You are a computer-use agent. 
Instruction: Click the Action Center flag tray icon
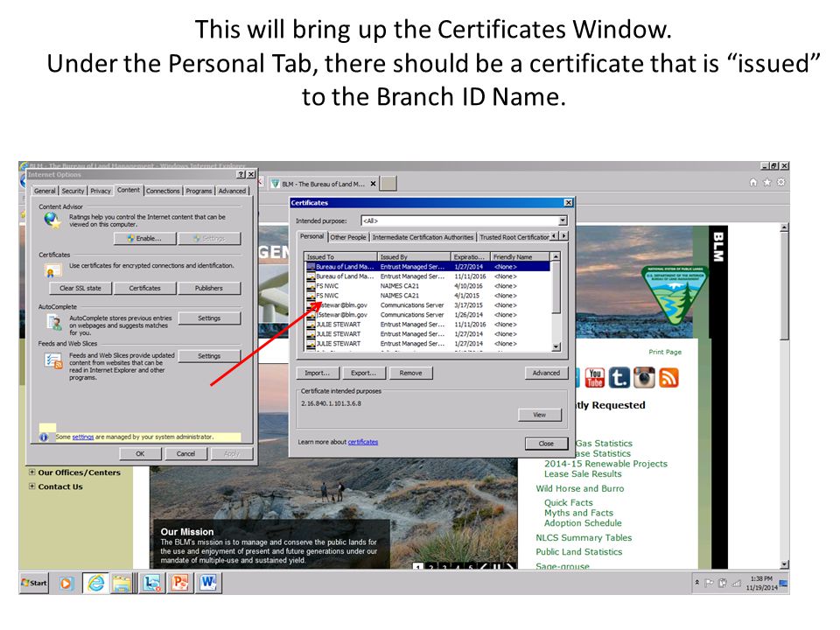point(709,583)
